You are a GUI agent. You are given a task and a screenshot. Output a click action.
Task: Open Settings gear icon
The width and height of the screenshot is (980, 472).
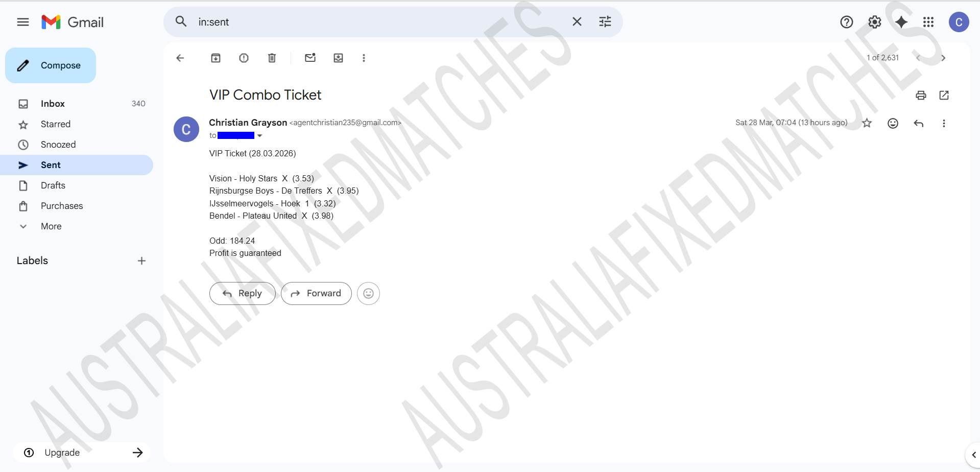875,22
